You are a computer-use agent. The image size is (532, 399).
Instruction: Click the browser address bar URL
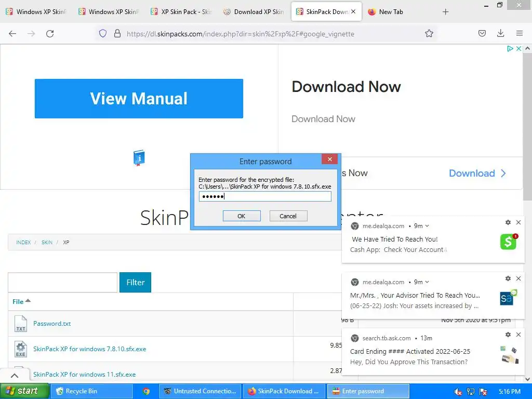click(240, 34)
